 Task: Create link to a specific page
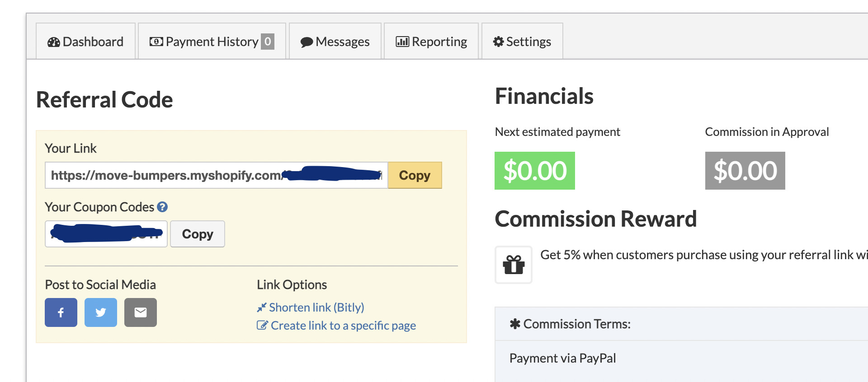[x=343, y=326]
